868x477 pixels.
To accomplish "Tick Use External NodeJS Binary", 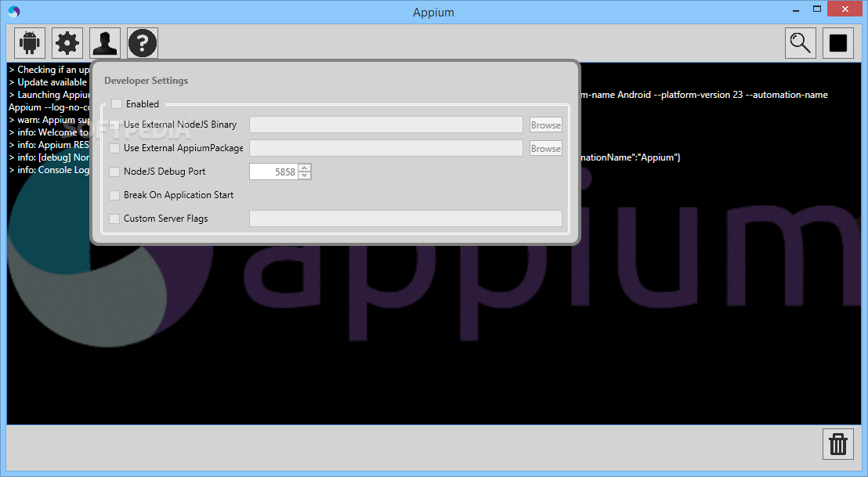I will [x=114, y=125].
